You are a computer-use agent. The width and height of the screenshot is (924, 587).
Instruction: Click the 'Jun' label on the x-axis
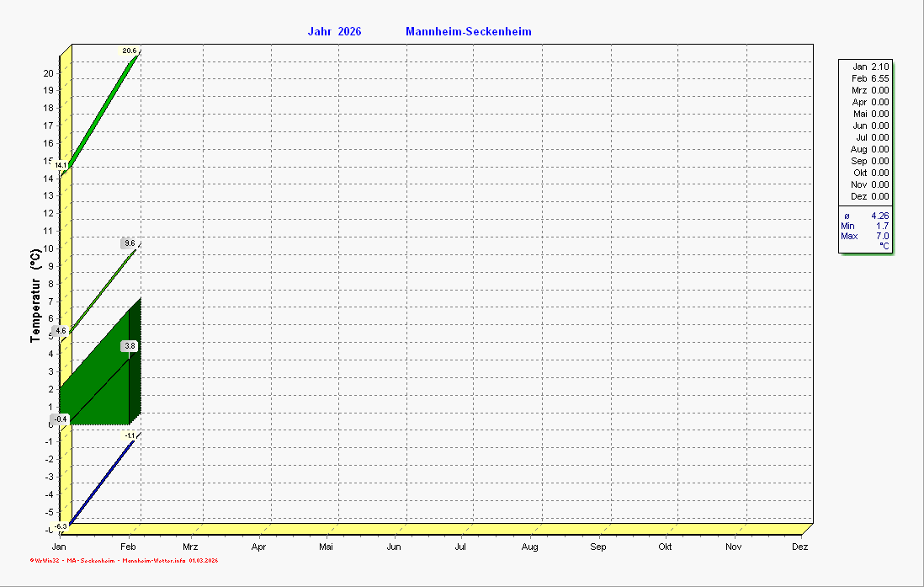pos(393,547)
